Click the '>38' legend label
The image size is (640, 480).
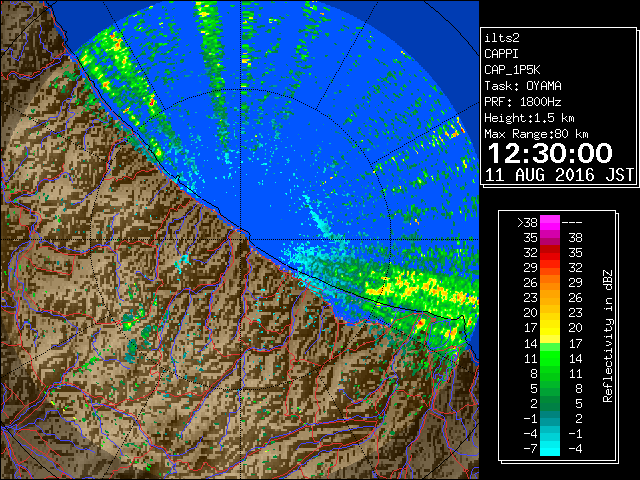tap(527, 223)
